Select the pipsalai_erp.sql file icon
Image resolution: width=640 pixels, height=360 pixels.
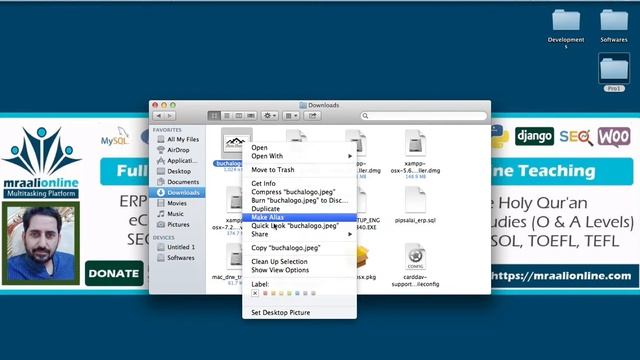415,200
